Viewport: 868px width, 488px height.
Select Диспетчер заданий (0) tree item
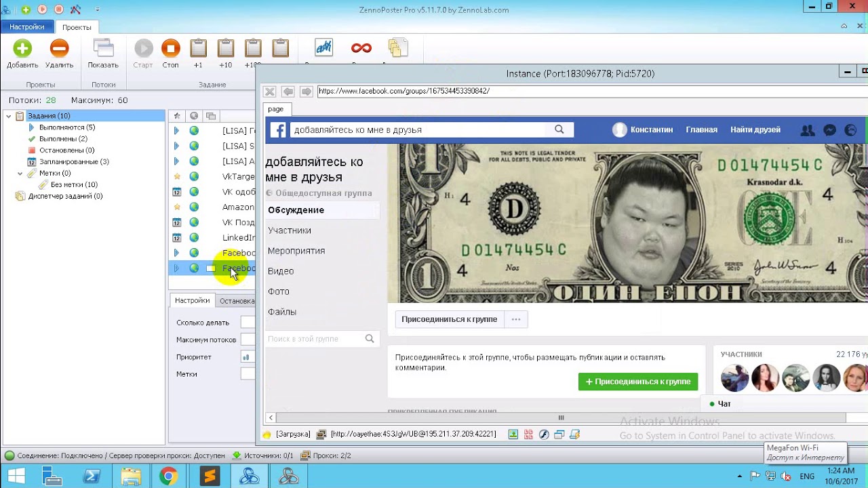[65, 197]
